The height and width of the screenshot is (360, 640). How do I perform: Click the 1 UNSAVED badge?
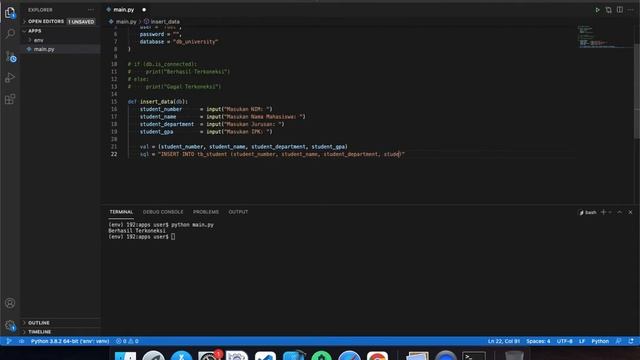pos(81,22)
